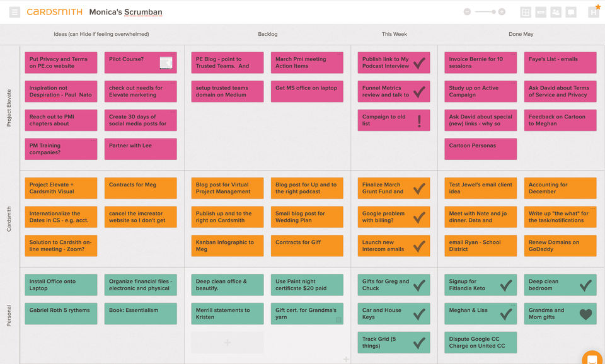The height and width of the screenshot is (364, 605).
Task: Click the heart icon on Grandma and Mom gifts
Action: (585, 314)
